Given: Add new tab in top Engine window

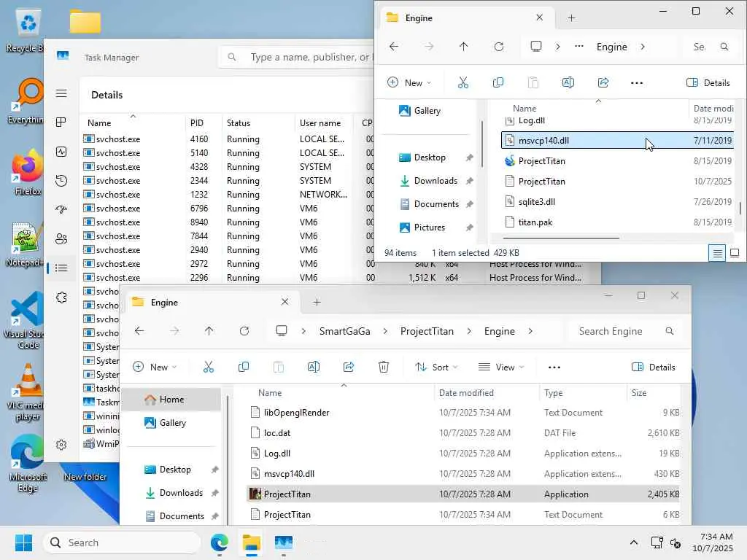Looking at the screenshot, I should point(571,18).
